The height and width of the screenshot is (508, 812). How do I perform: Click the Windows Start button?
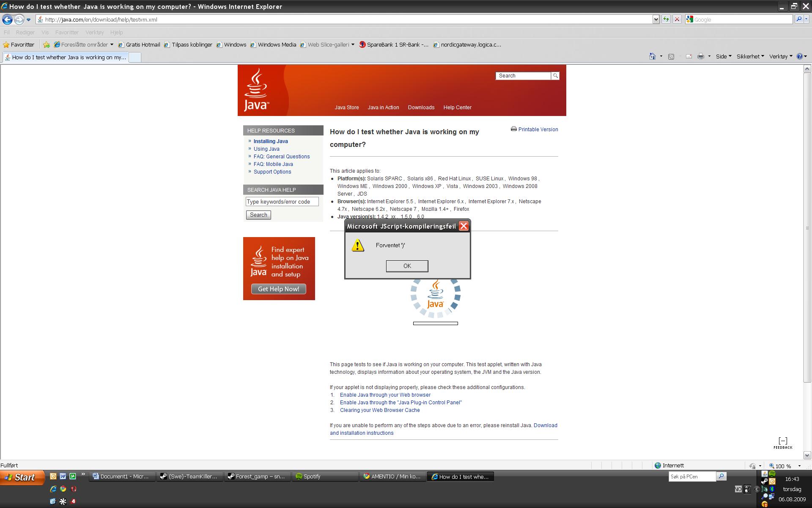pos(22,477)
